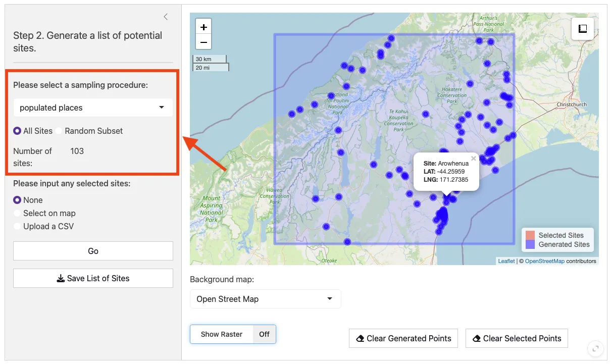Select the Random Subset radio option

(59, 131)
